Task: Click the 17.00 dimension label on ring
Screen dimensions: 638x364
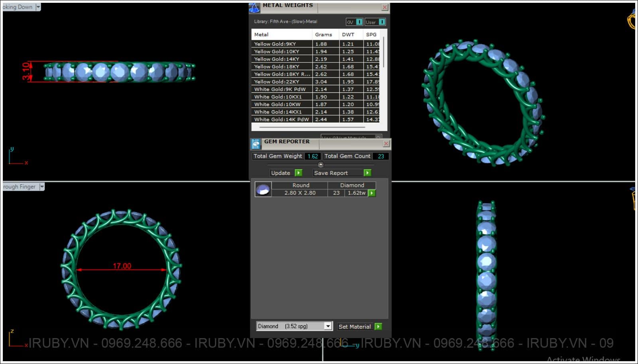Action: click(122, 266)
